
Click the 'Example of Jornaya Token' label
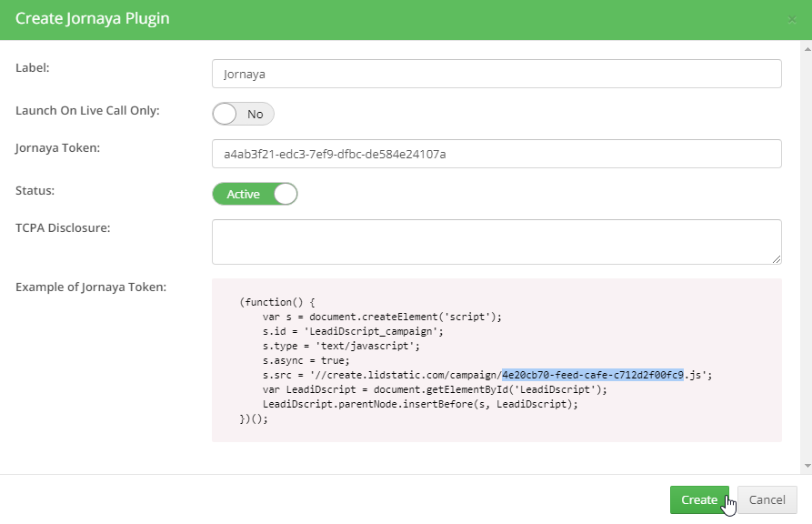pyautogui.click(x=91, y=287)
